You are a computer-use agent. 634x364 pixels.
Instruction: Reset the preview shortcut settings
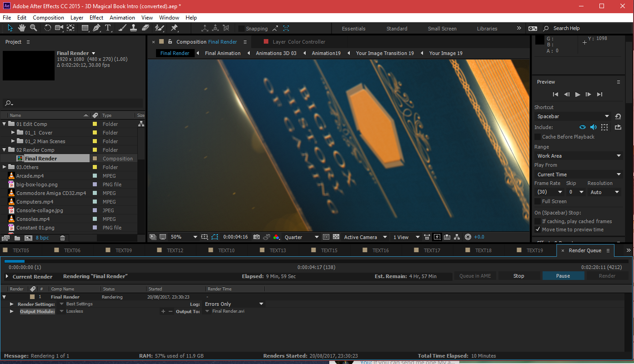click(618, 116)
